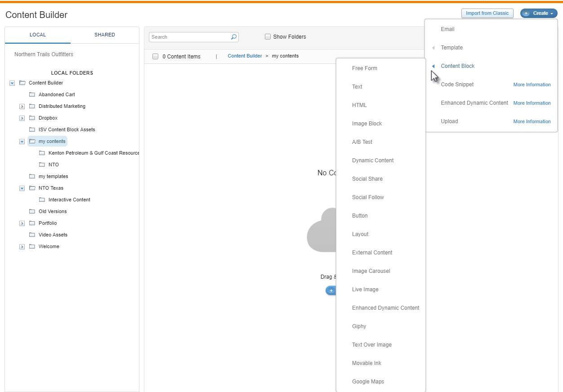Viewport: 563px width, 392px height.
Task: Select Movable Ink block
Action: point(366,363)
